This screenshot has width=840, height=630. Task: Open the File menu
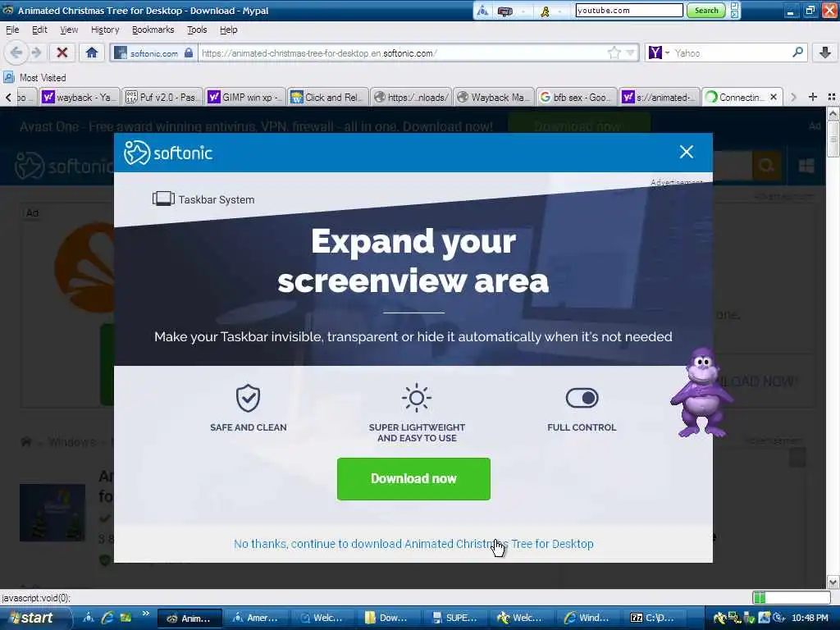[x=12, y=30]
